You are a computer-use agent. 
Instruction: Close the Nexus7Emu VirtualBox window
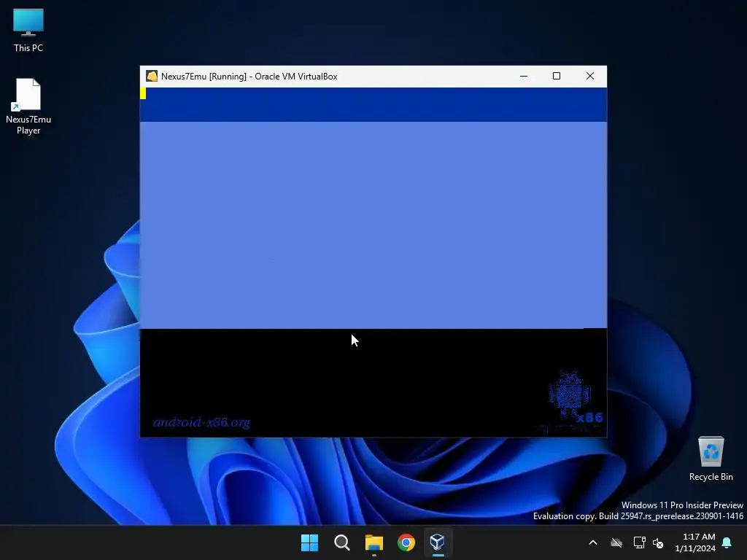[x=589, y=76]
